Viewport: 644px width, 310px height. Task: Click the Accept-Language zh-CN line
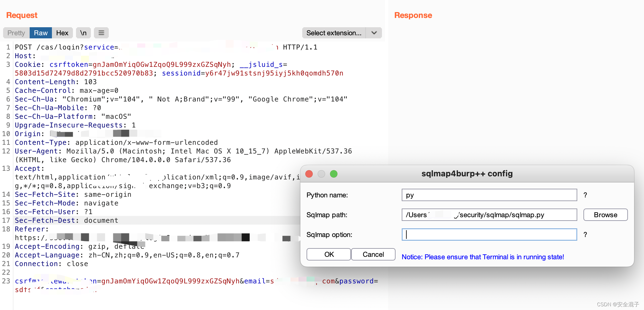127,255
